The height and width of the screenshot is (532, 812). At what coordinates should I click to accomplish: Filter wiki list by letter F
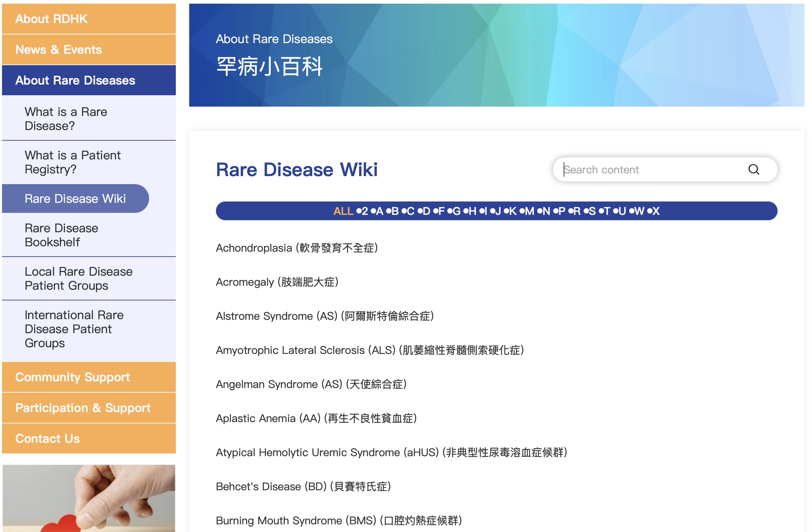(x=441, y=211)
